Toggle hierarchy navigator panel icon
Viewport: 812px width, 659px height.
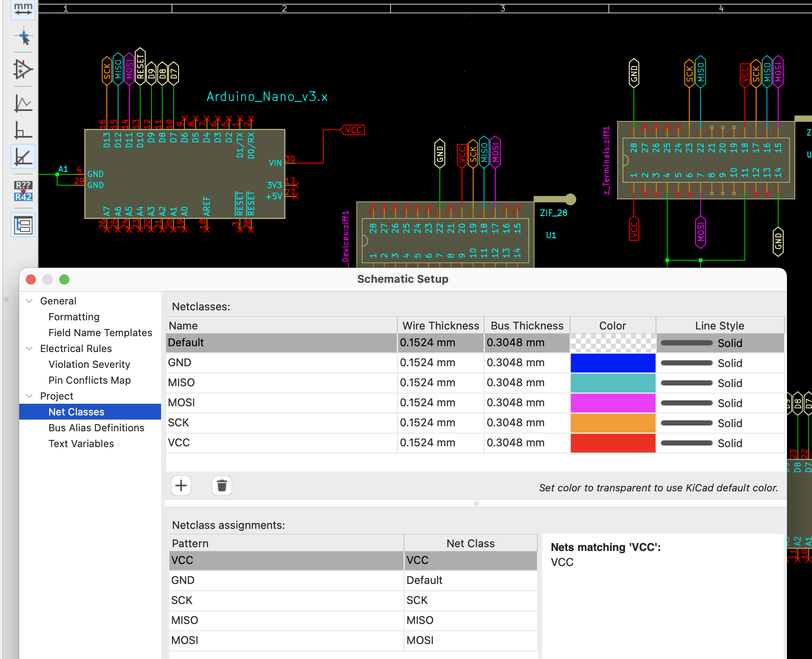[23, 225]
